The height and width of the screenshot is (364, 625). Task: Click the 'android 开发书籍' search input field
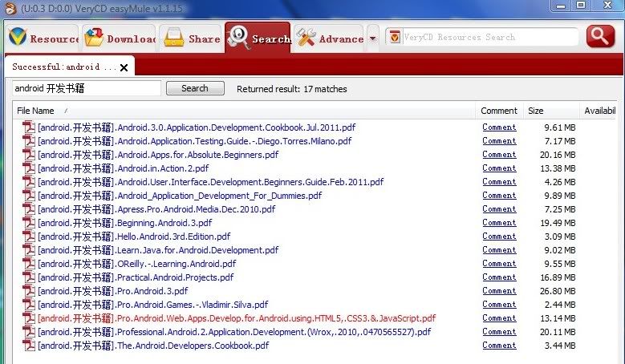point(87,88)
